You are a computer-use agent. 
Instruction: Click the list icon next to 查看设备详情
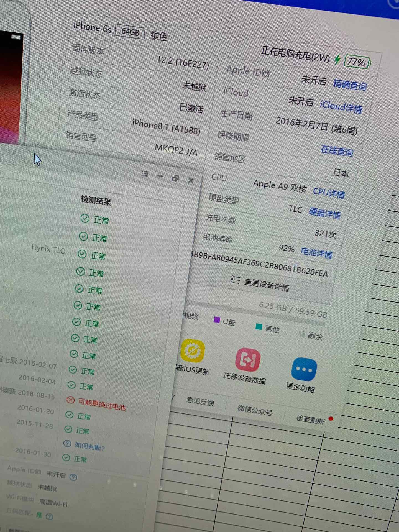(x=235, y=280)
